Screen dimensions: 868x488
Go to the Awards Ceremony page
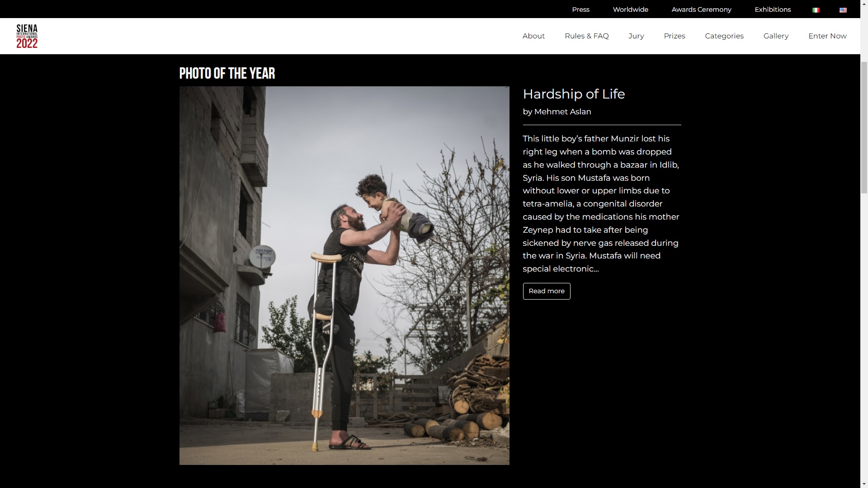[701, 9]
